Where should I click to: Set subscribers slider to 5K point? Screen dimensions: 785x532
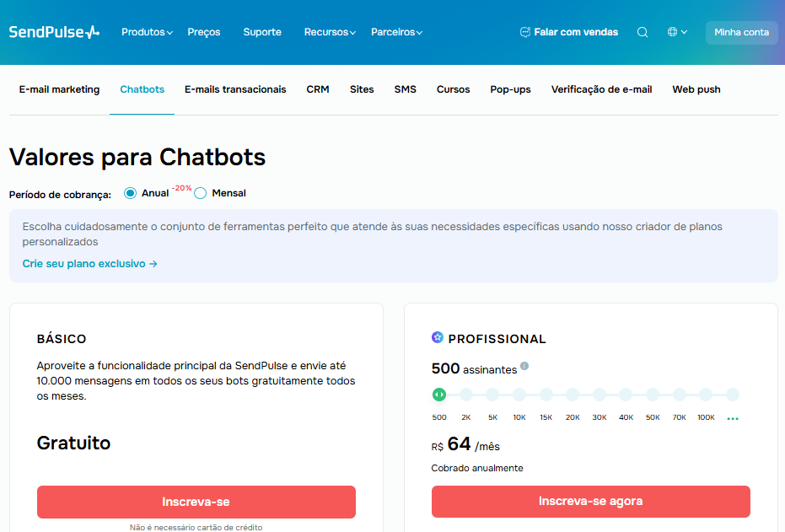click(492, 395)
